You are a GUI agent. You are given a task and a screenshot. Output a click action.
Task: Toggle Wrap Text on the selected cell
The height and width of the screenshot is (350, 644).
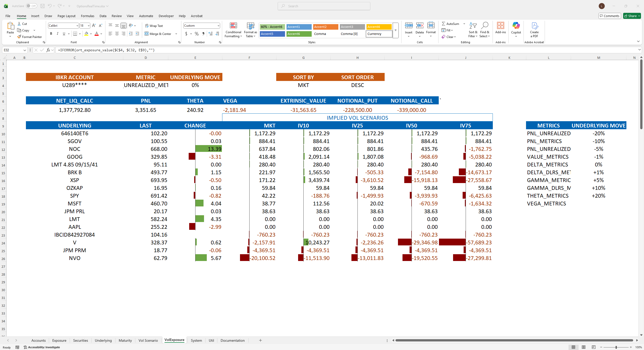pyautogui.click(x=154, y=25)
